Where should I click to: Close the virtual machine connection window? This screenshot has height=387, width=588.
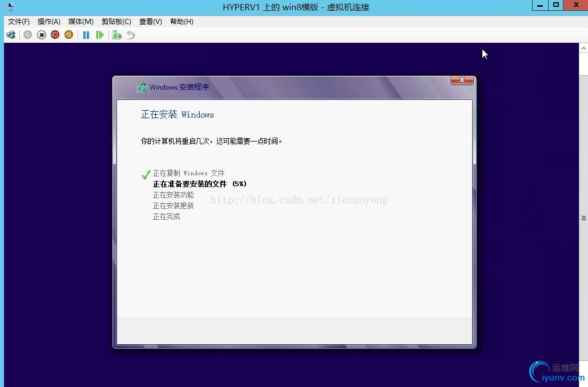coord(576,5)
